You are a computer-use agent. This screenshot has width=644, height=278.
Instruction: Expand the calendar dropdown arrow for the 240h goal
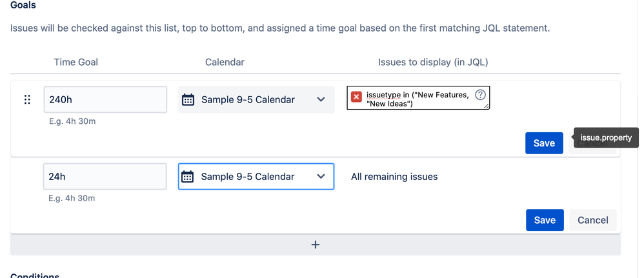coord(321,100)
